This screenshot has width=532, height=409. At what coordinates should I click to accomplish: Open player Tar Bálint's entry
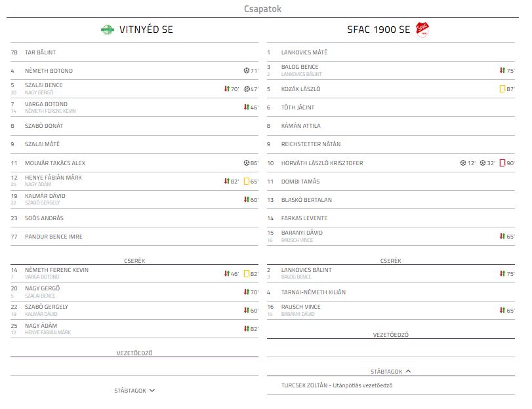click(x=41, y=52)
